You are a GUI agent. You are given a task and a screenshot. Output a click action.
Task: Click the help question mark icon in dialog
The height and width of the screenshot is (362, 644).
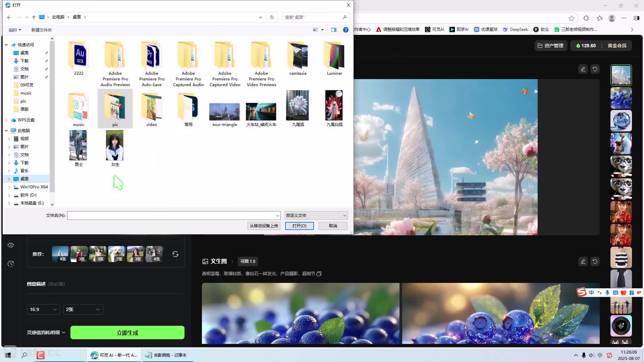click(x=345, y=30)
